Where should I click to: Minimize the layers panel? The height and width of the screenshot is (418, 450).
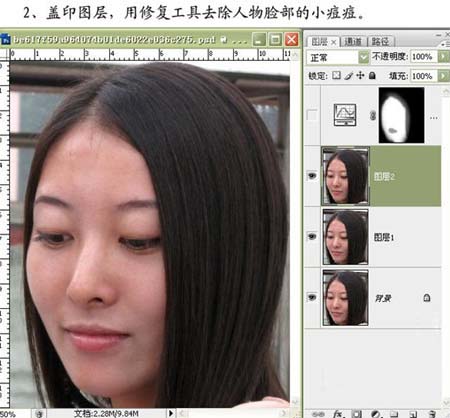coord(439,34)
